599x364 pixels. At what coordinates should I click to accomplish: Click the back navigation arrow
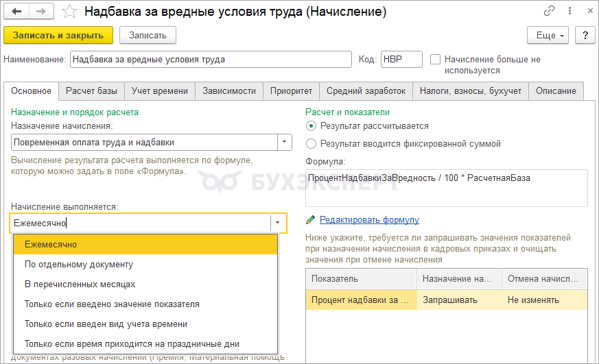pos(16,12)
